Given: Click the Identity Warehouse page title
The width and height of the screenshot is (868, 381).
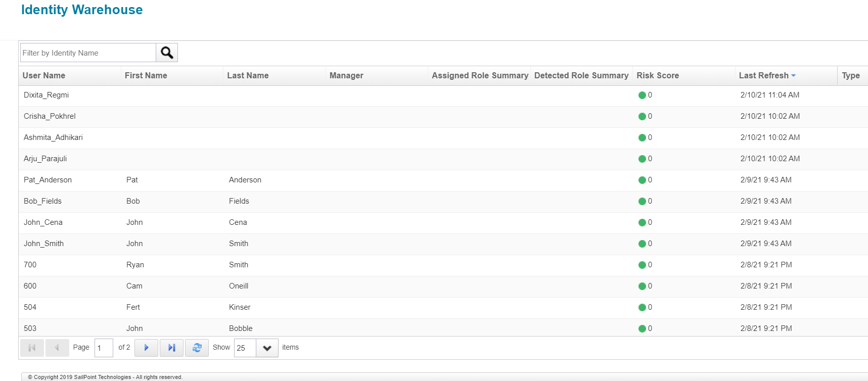Looking at the screenshot, I should pos(82,10).
